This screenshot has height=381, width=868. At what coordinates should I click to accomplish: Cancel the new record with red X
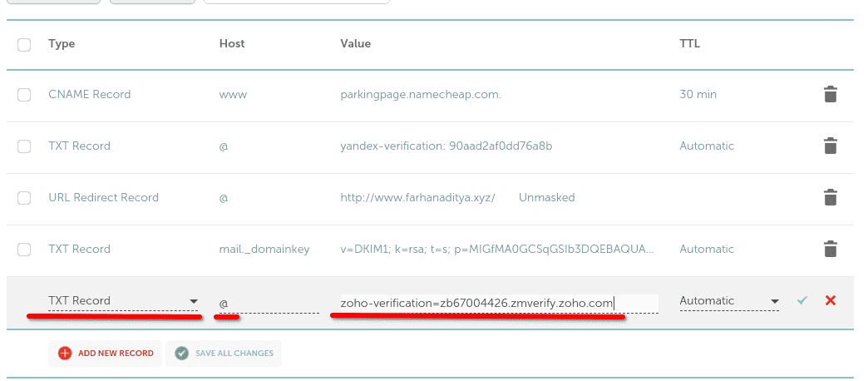click(831, 300)
